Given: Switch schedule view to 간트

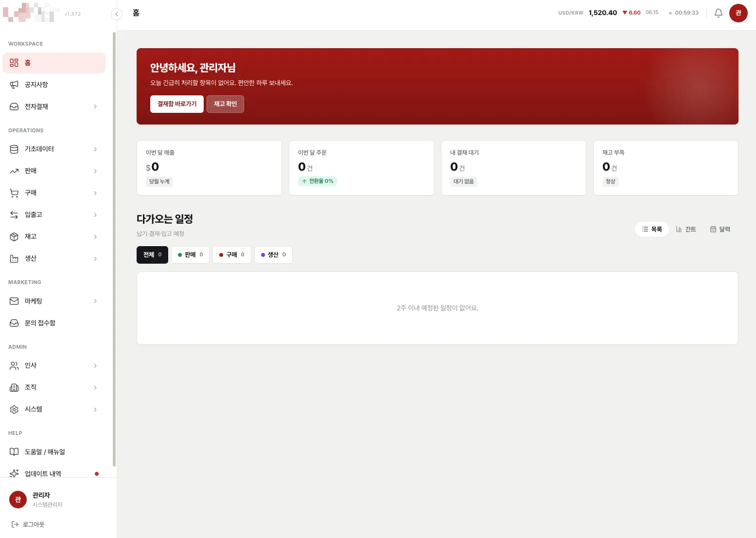Looking at the screenshot, I should (x=686, y=229).
